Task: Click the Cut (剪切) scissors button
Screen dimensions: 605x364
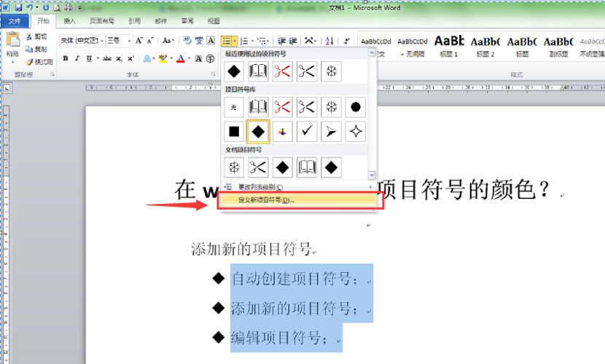Action: (x=36, y=36)
